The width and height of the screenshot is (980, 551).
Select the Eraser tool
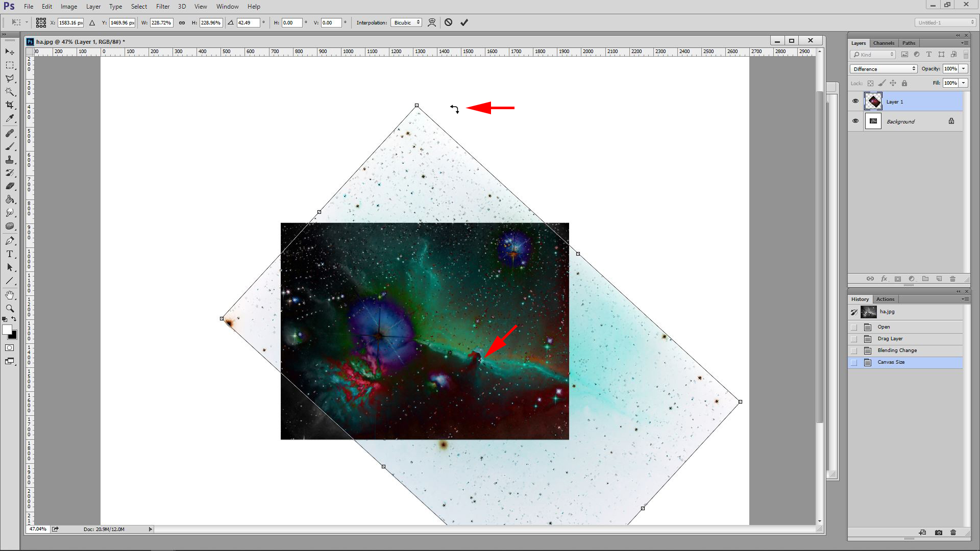coord(10,186)
